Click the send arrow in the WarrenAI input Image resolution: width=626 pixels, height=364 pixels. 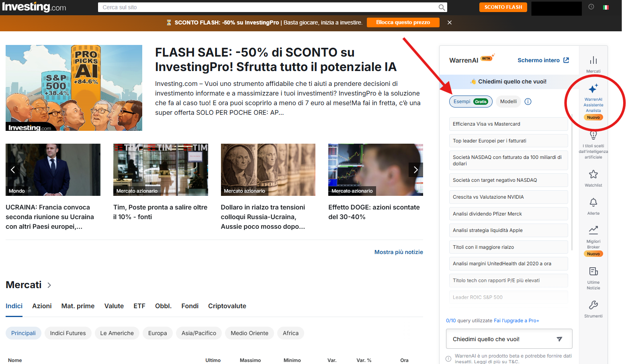click(x=559, y=339)
